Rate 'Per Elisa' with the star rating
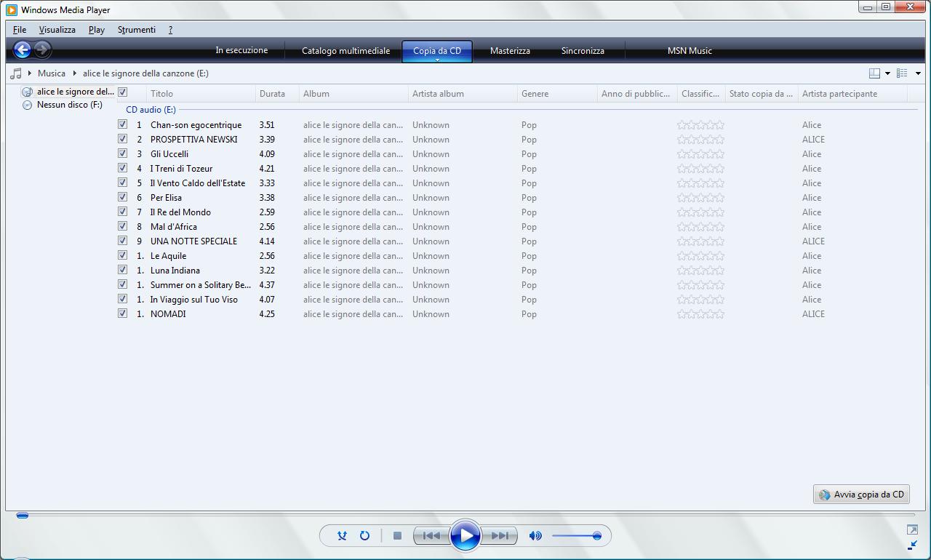The image size is (931, 560). point(700,198)
